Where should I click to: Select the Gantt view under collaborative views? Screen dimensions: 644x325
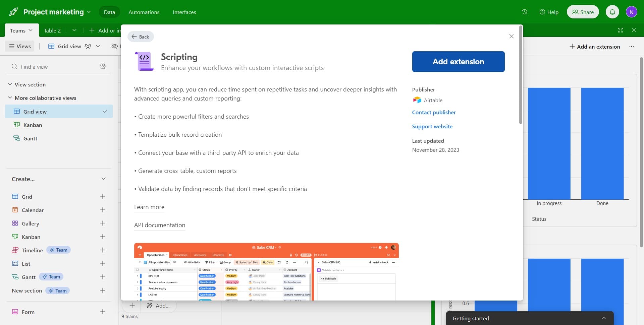[x=30, y=138]
